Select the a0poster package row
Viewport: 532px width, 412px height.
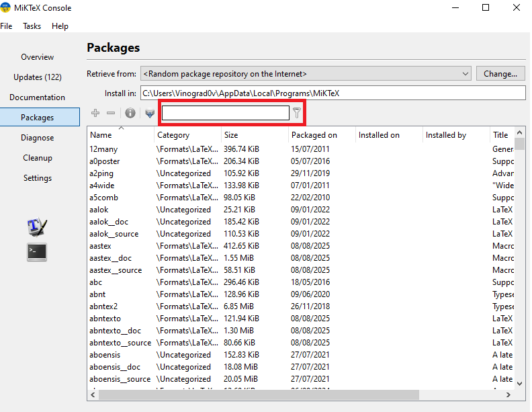coord(301,161)
